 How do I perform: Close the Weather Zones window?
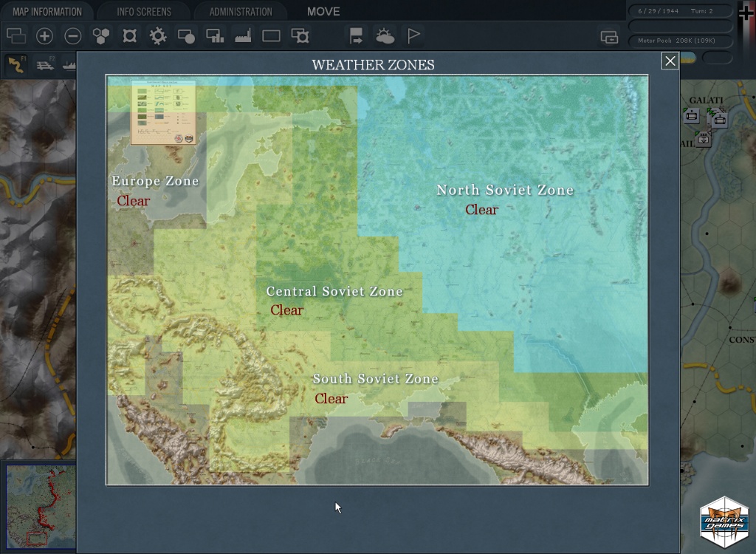click(x=670, y=61)
